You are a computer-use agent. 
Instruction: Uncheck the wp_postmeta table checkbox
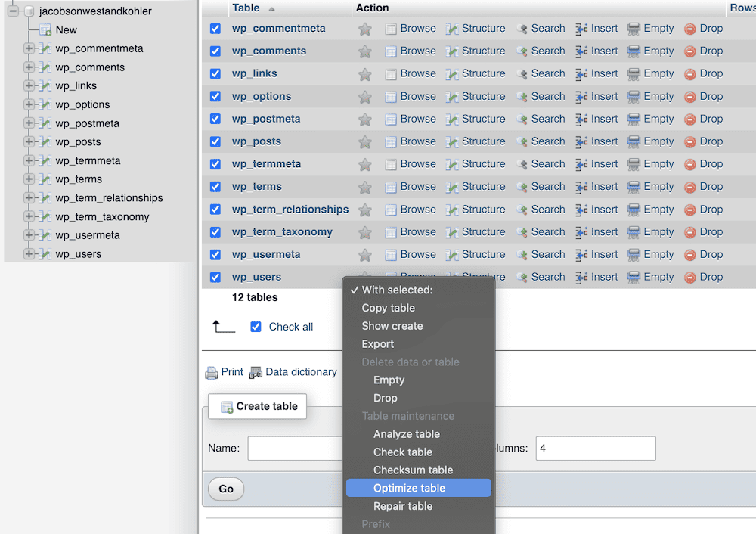[x=215, y=119]
